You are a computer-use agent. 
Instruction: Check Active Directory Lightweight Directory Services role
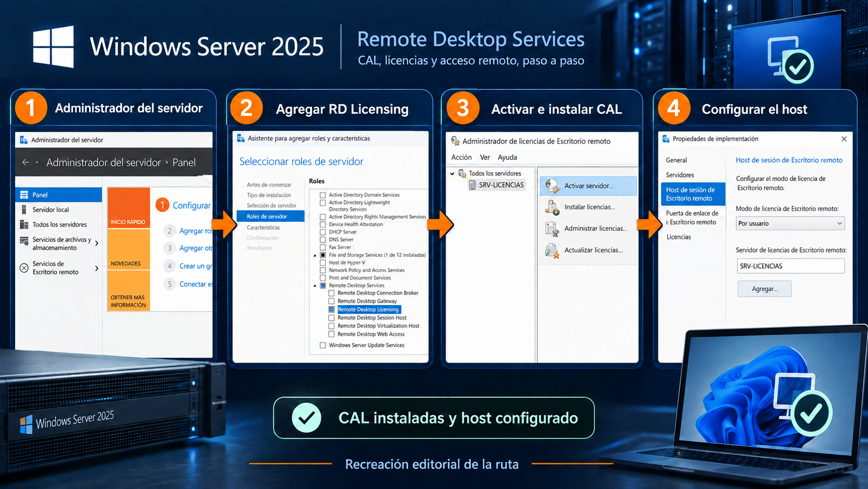tap(323, 203)
